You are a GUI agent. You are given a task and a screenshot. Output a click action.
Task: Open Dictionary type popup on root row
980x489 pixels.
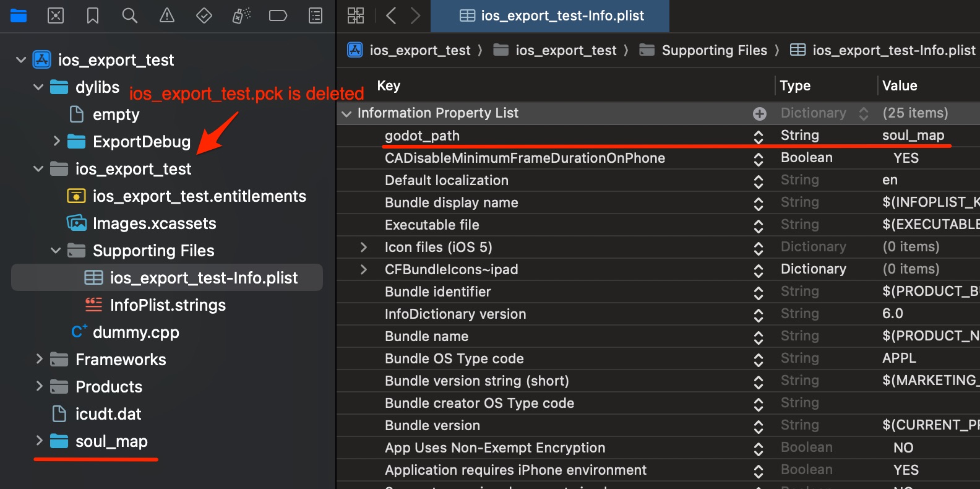(x=864, y=113)
